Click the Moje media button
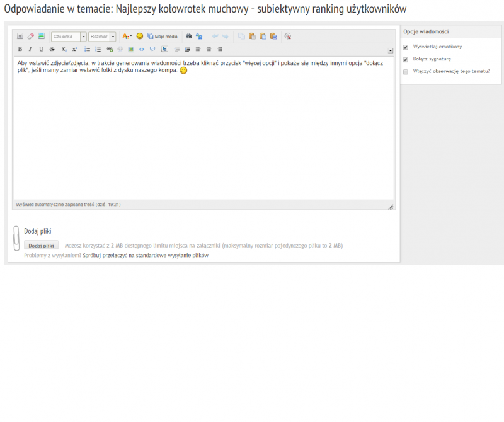 163,37
